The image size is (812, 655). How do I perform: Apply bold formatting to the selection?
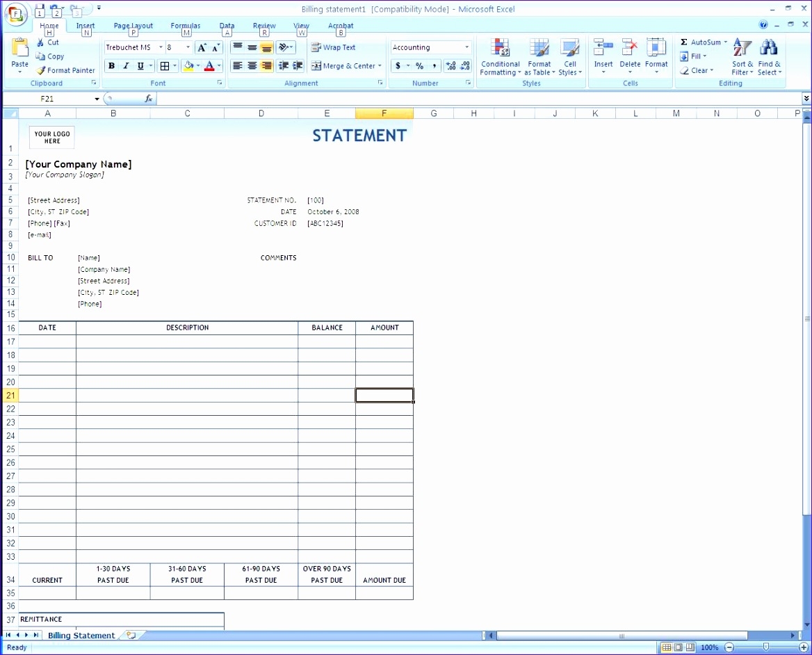111,65
